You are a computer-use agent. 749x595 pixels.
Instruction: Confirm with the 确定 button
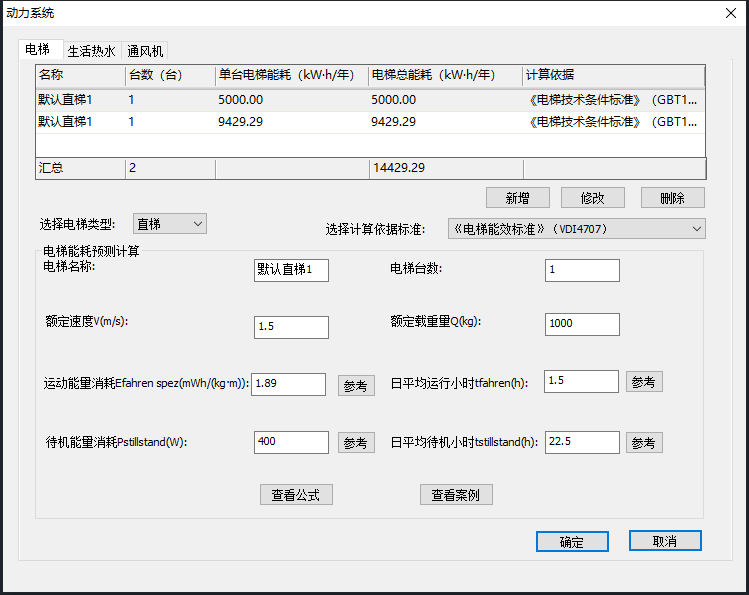tap(572, 542)
